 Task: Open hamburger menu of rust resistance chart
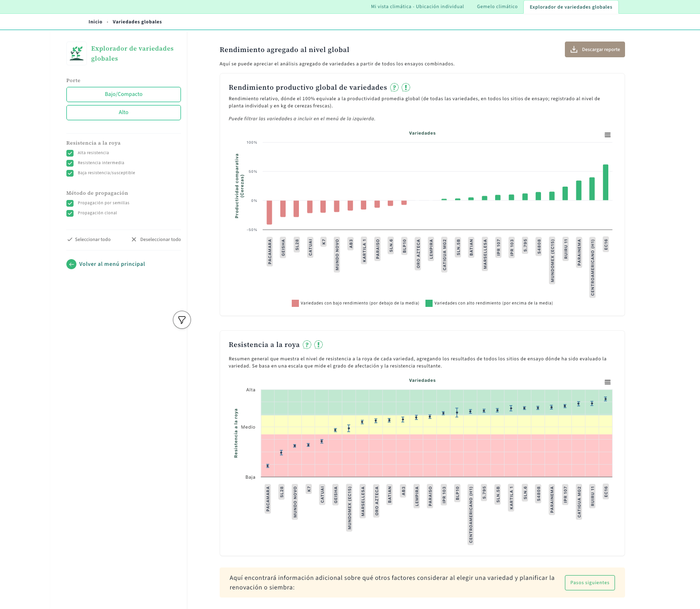(x=607, y=382)
